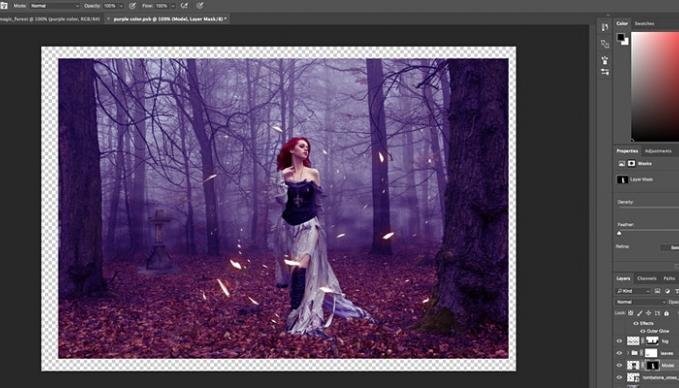Open the second collapsed dock panel icon
Image resolution: width=679 pixels, height=388 pixels.
[605, 44]
